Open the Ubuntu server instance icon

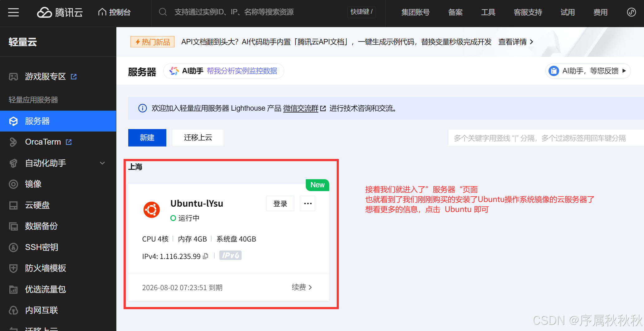(x=151, y=209)
